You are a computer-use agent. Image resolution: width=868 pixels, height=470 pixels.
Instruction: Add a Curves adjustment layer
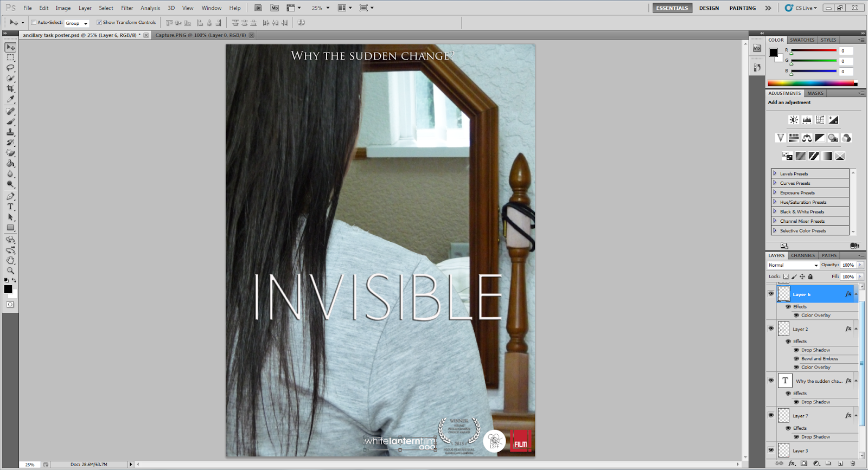click(x=820, y=120)
